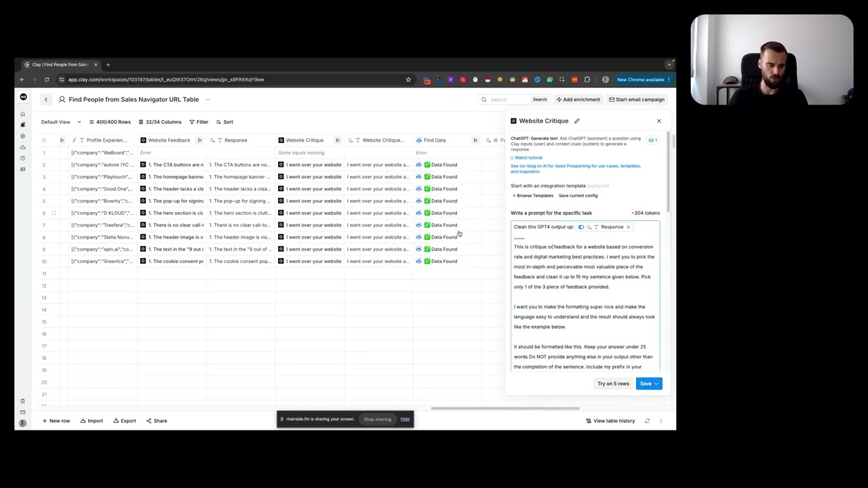Open the AI for Sales Prospecting blog link
Screen dimensions: 868x488
coord(575,169)
